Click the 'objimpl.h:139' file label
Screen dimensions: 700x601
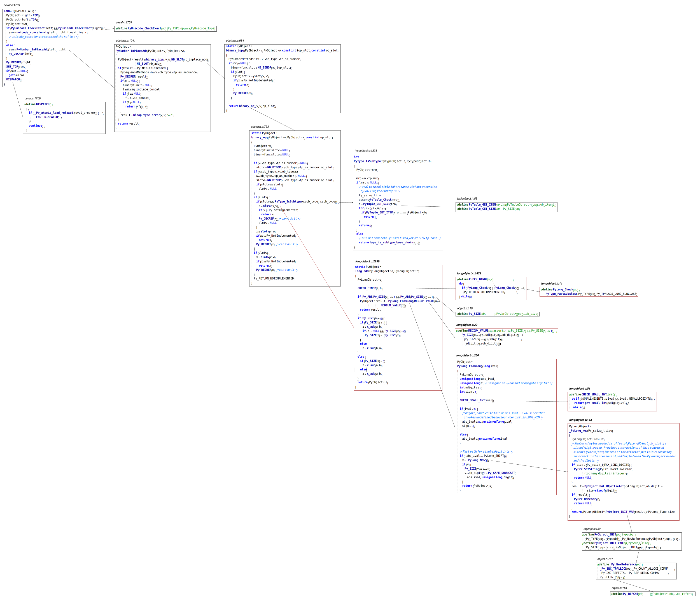point(592,529)
